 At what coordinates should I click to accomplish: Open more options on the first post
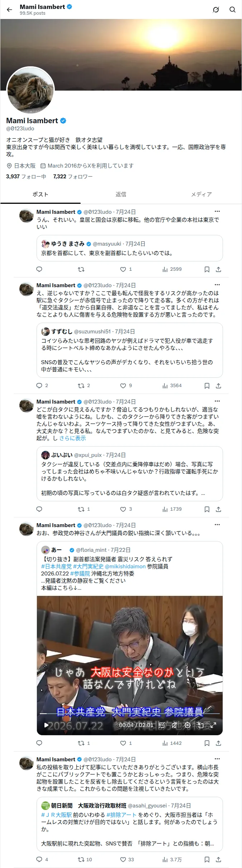[217, 211]
